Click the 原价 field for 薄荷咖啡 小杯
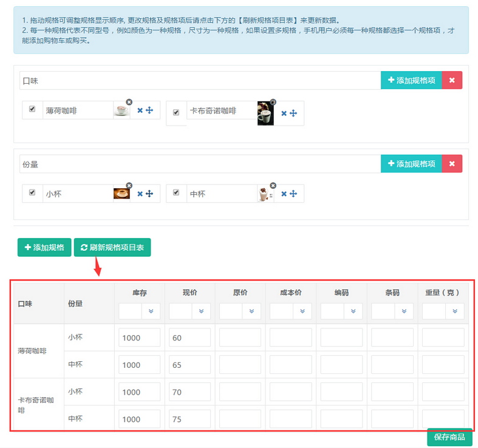Screen dimensions: 478x448 (240, 338)
